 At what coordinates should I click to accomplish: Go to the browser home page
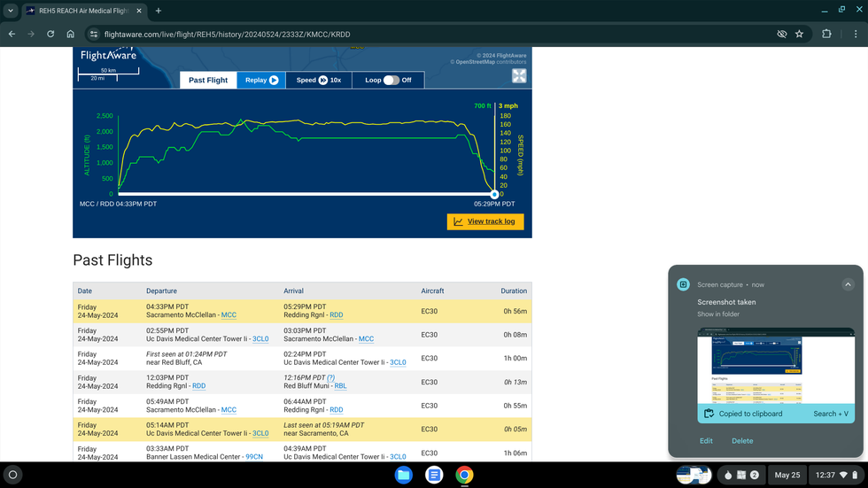70,34
